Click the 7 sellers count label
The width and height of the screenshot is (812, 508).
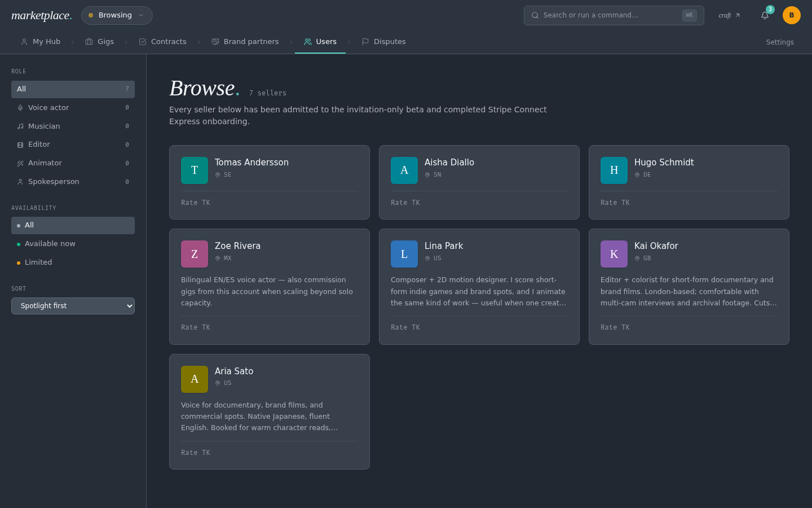coord(268,93)
